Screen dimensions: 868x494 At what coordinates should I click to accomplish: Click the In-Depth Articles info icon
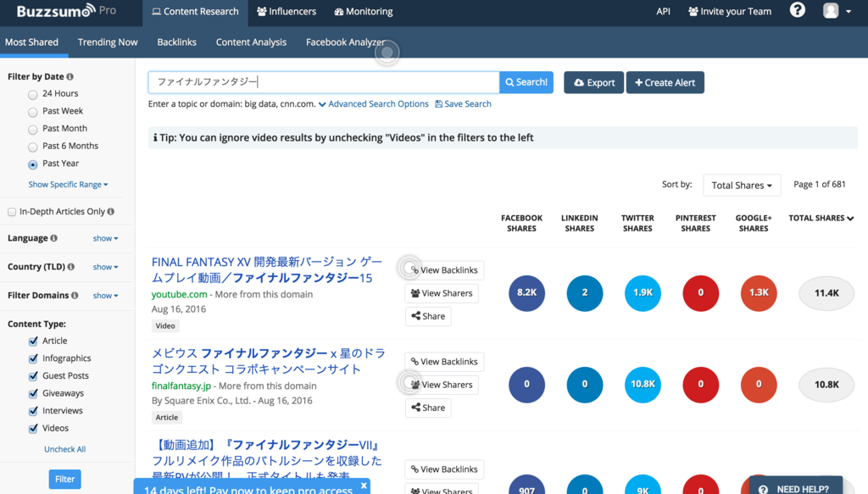click(111, 211)
